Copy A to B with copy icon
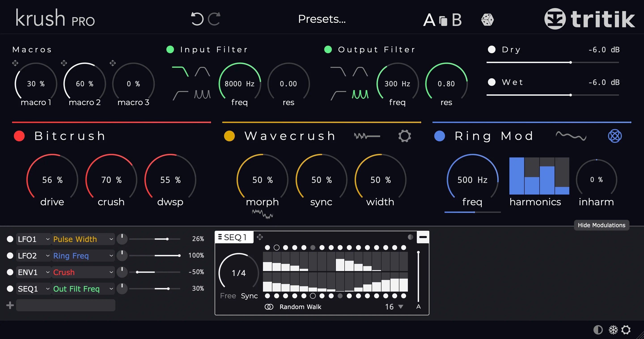 pos(443,21)
